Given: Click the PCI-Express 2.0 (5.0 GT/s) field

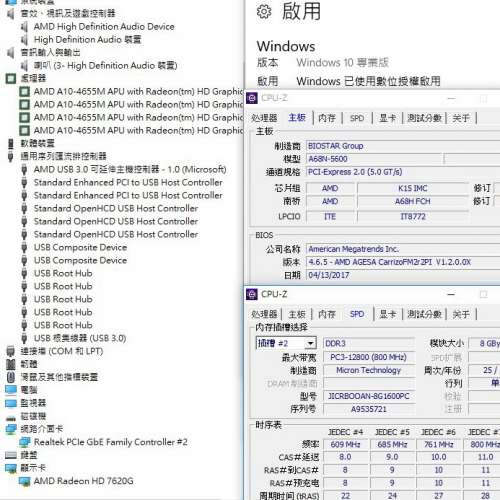Looking at the screenshot, I should click(403, 172).
